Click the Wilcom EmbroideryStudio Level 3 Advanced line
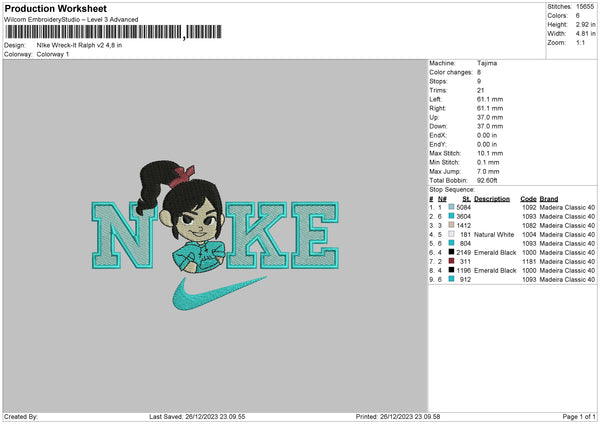 click(71, 20)
